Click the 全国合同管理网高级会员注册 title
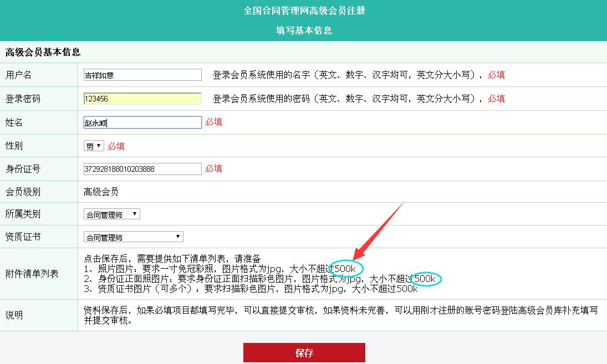This screenshot has height=364, width=607. [x=304, y=11]
